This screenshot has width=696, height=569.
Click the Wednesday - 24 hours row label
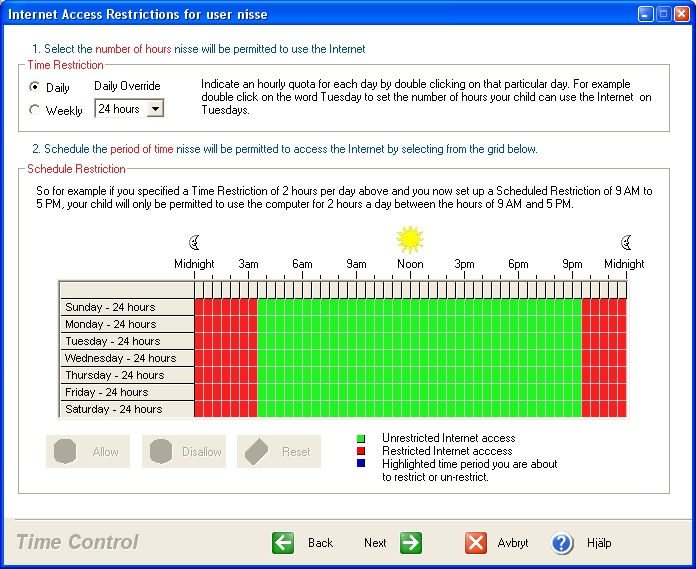click(127, 358)
